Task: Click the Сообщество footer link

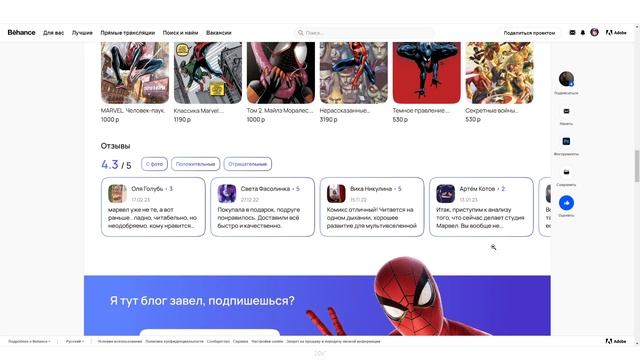Action: click(x=218, y=341)
